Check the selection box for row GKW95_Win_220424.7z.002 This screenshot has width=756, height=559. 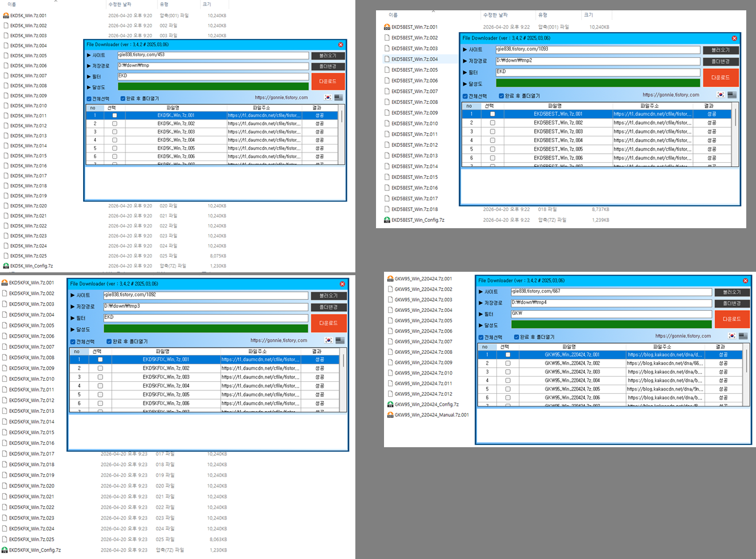pyautogui.click(x=508, y=363)
